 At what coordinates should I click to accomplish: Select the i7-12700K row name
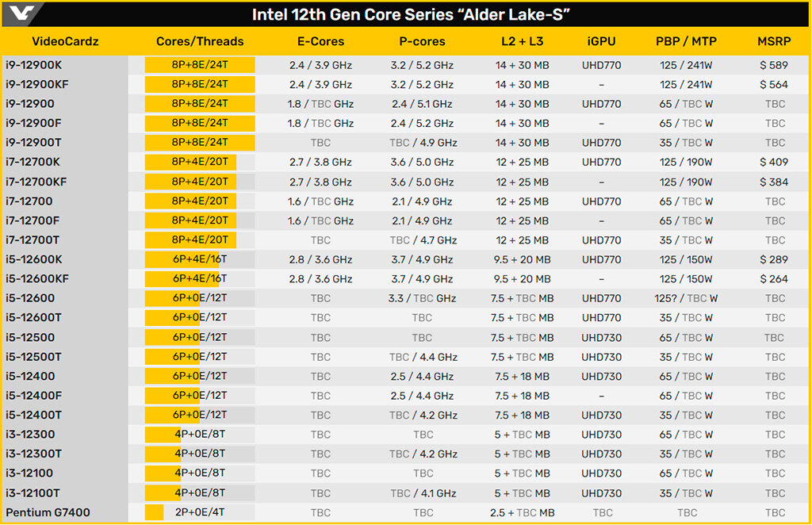click(x=33, y=162)
